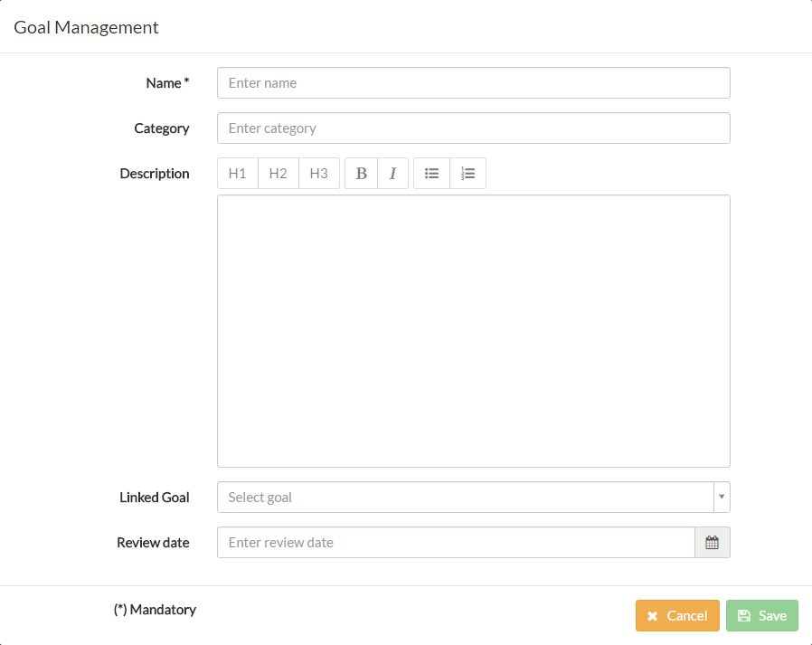Click the Description label
The height and width of the screenshot is (645, 812).
[x=155, y=174]
